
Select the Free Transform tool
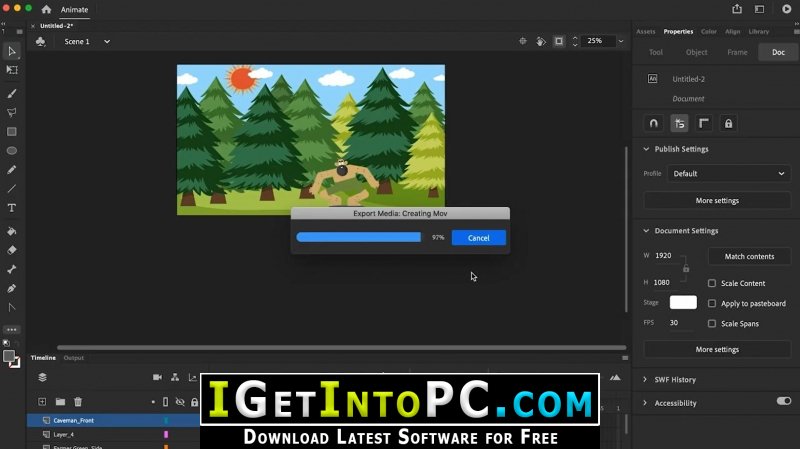(12, 70)
